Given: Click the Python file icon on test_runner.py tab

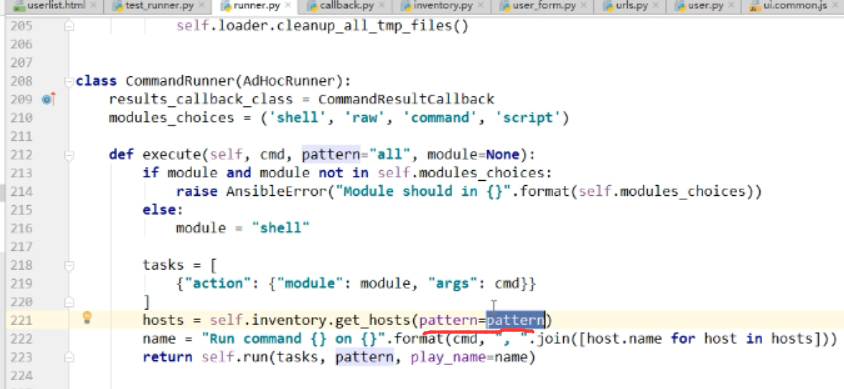Looking at the screenshot, I should 118,6.
